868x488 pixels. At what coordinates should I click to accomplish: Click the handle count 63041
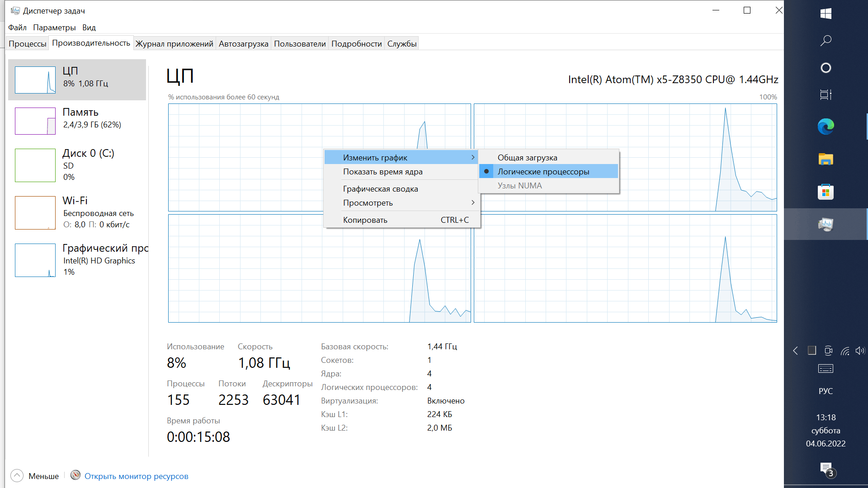[282, 400]
